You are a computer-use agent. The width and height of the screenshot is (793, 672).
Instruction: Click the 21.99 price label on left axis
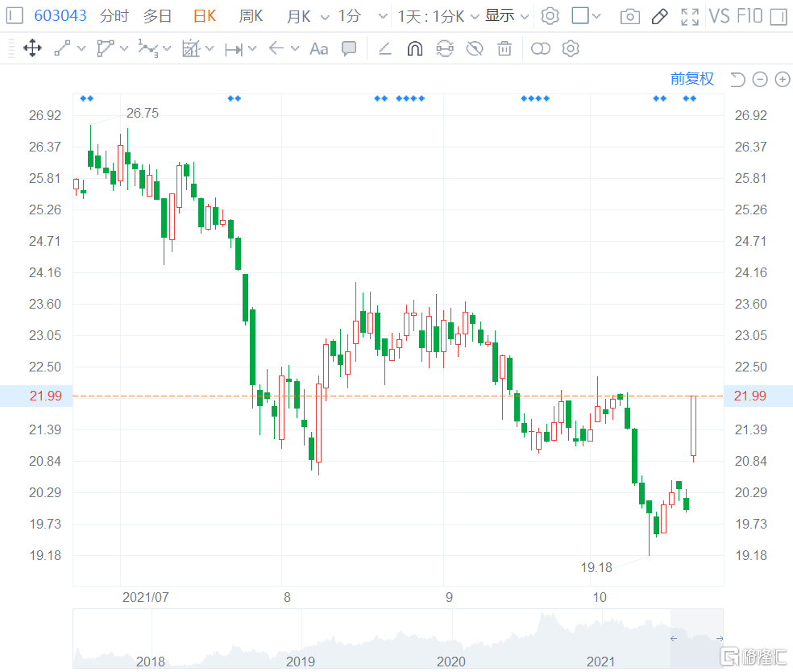point(45,396)
